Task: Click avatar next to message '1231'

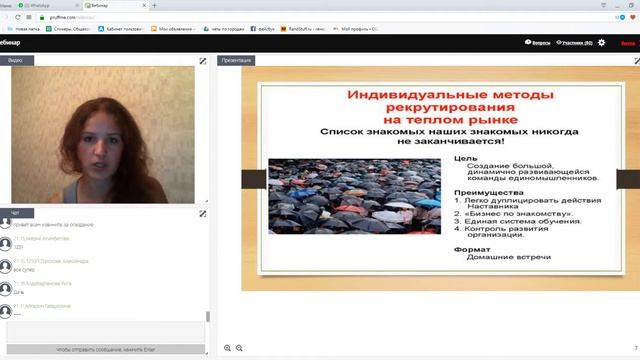Action: 6,244
